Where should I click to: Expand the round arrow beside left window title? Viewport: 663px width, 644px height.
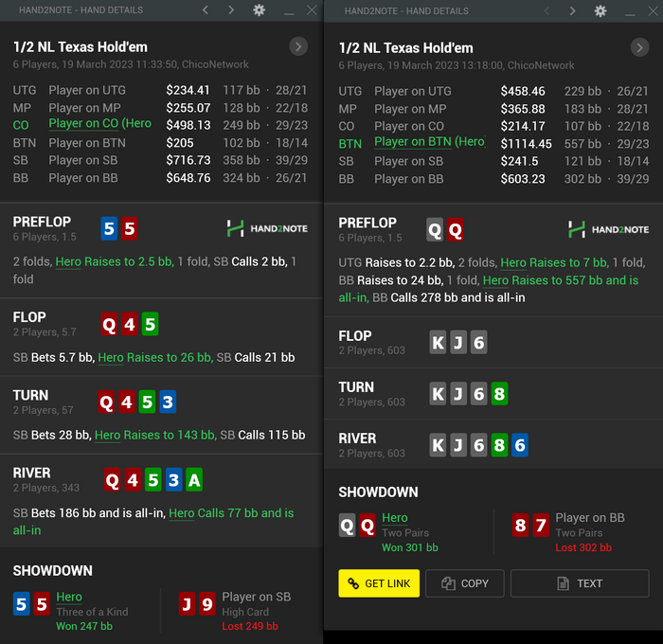point(298,46)
